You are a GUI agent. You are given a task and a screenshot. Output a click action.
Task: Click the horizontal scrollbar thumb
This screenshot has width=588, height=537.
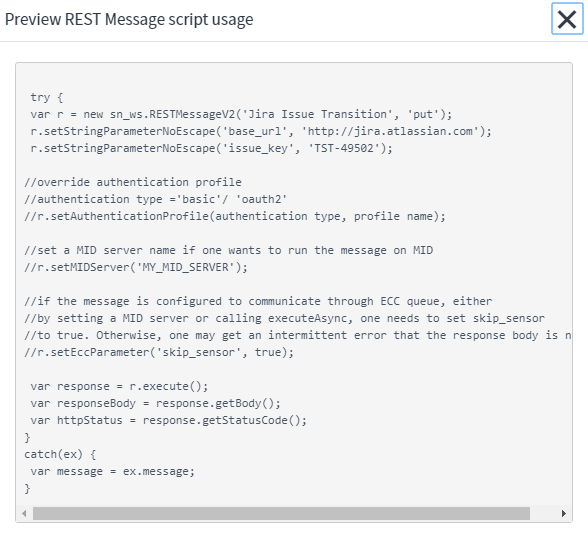(x=281, y=513)
